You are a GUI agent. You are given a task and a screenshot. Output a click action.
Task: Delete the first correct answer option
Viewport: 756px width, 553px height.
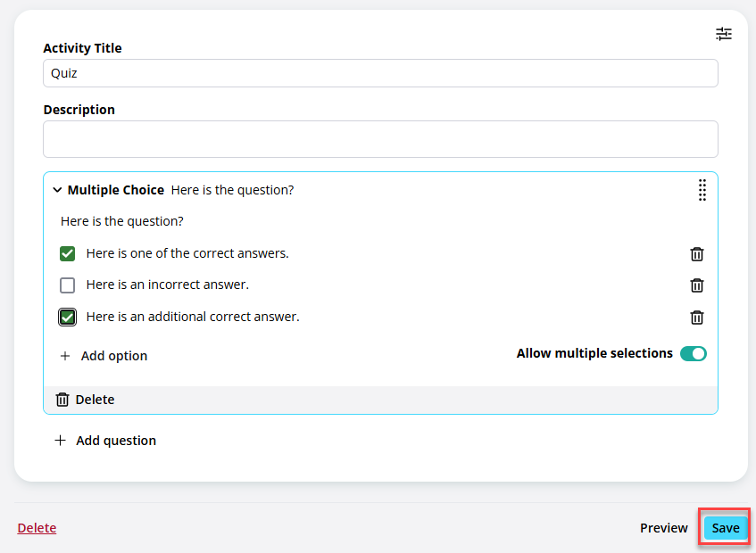click(x=697, y=254)
